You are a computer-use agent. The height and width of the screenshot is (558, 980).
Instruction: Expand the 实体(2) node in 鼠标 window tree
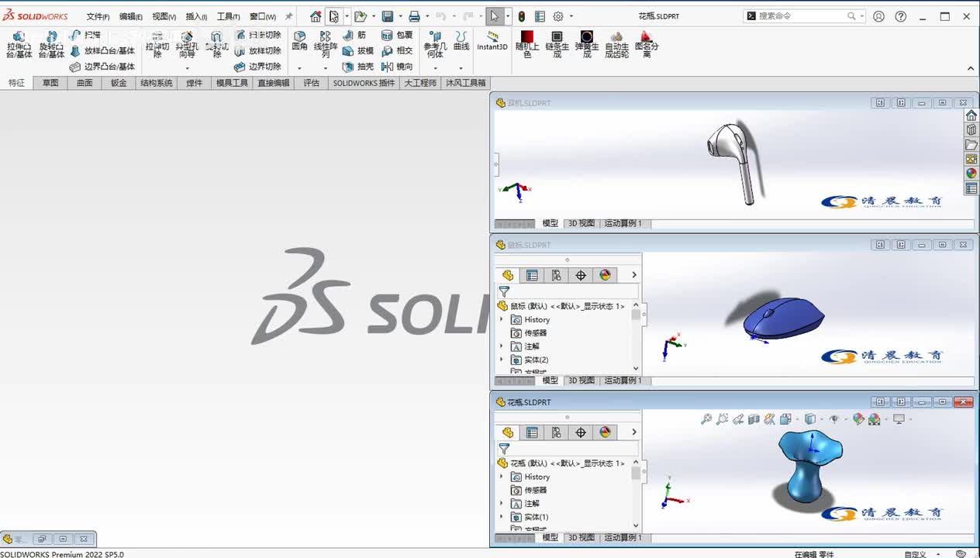click(x=501, y=360)
